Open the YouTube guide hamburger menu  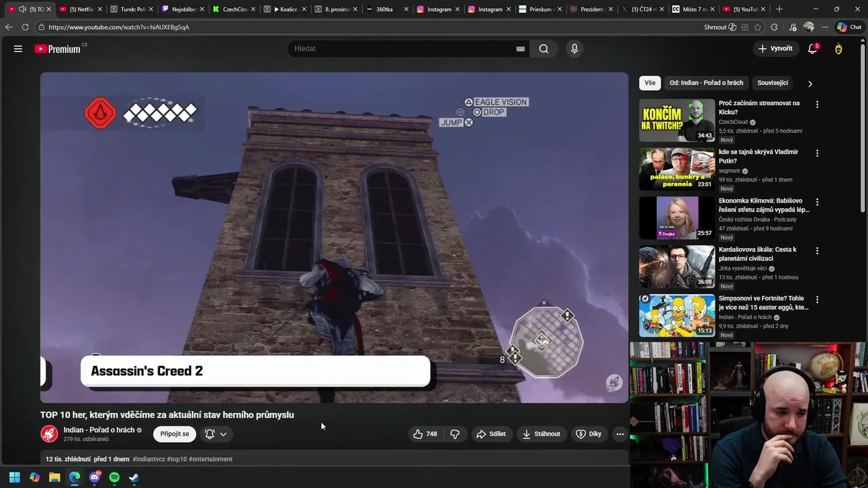(x=18, y=49)
